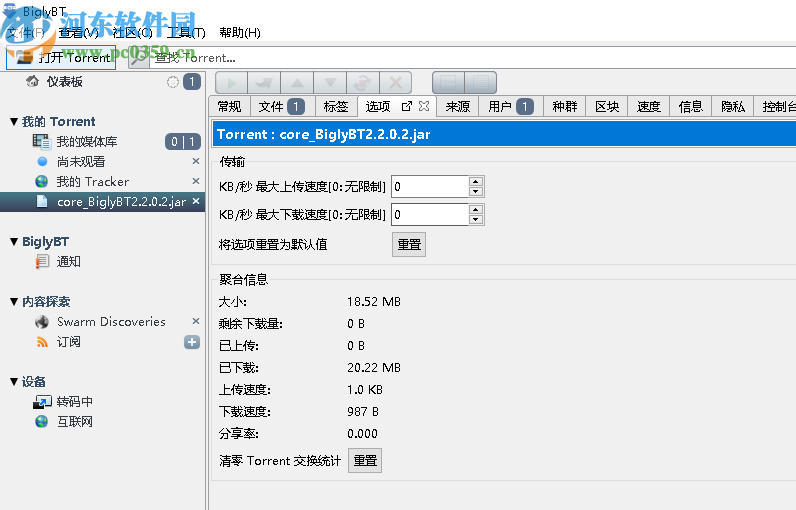
Task: Collapse the 内容探索 section
Action: click(14, 301)
